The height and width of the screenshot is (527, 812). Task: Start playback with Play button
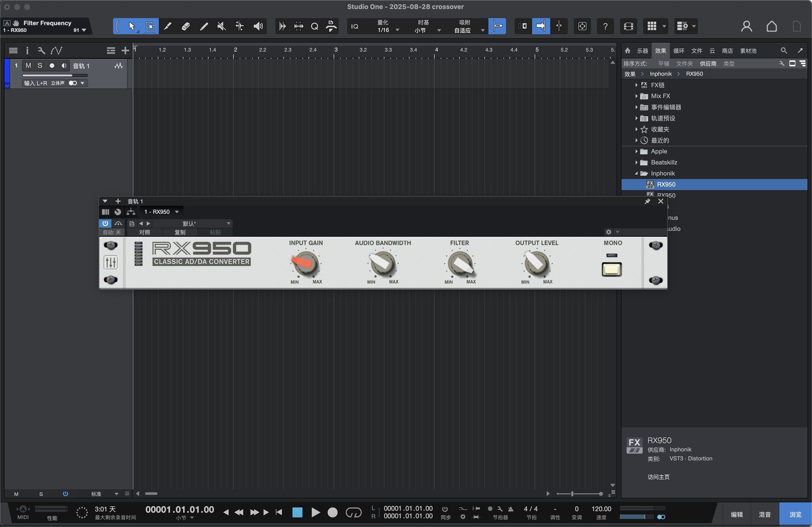coord(315,513)
